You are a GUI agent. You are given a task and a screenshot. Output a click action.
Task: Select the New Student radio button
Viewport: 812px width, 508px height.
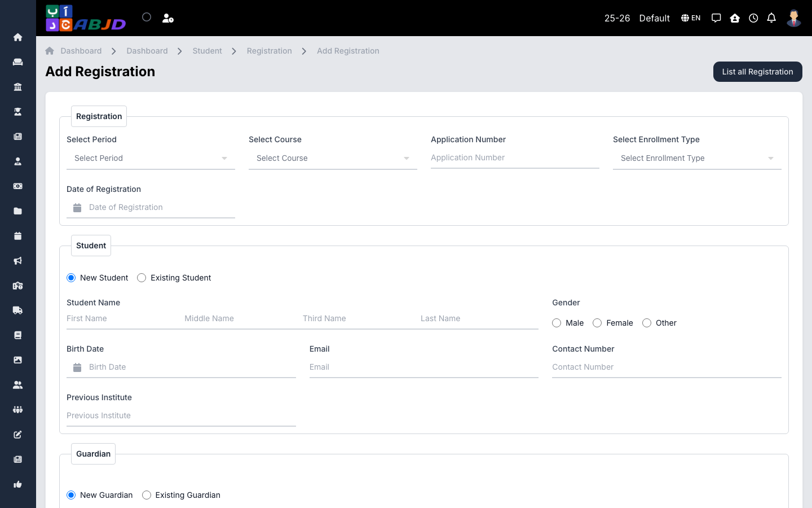71,278
